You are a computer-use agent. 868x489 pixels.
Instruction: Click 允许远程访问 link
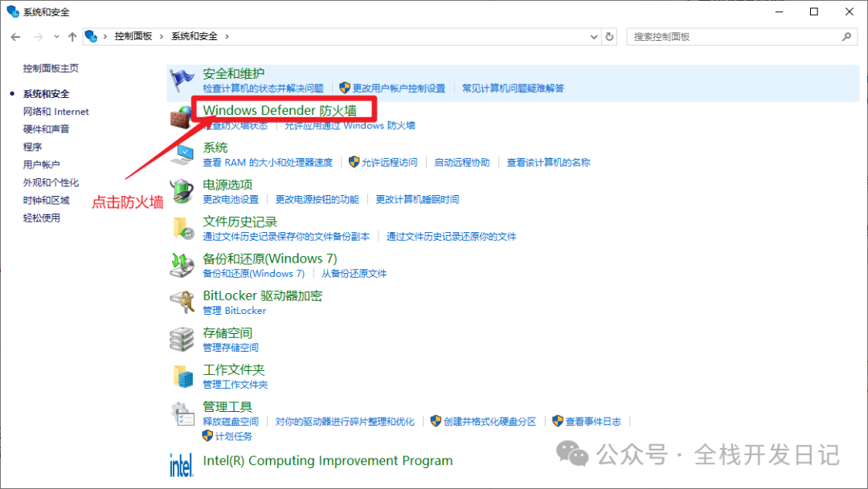tap(390, 163)
